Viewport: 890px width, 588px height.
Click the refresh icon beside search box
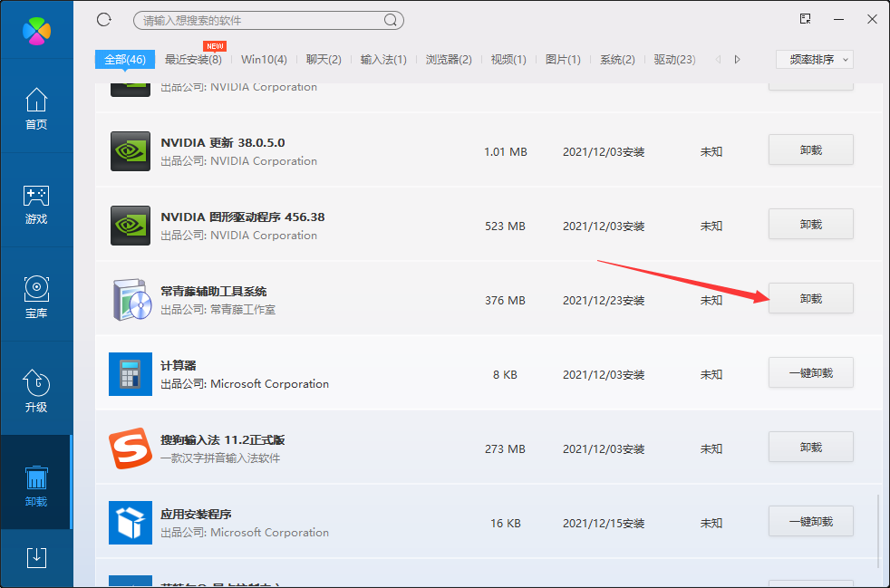tap(104, 20)
